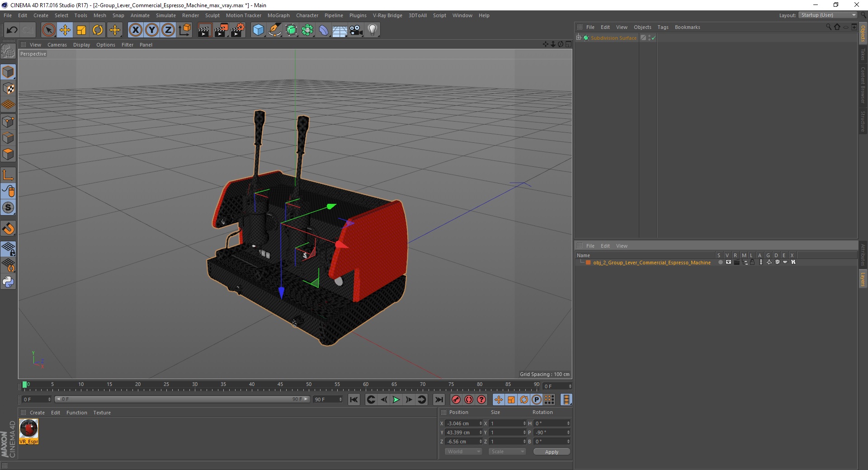Toggle Subdivision Surface enabled checkmark

pos(653,38)
